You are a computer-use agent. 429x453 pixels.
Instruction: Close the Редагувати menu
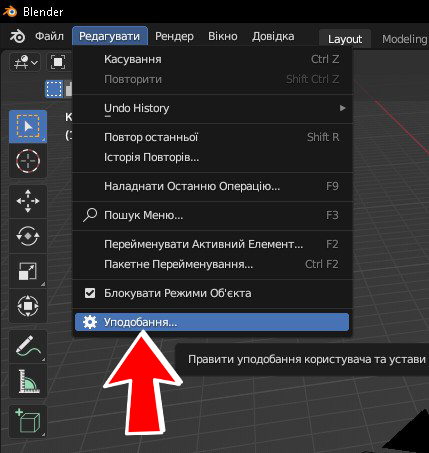click(x=110, y=36)
